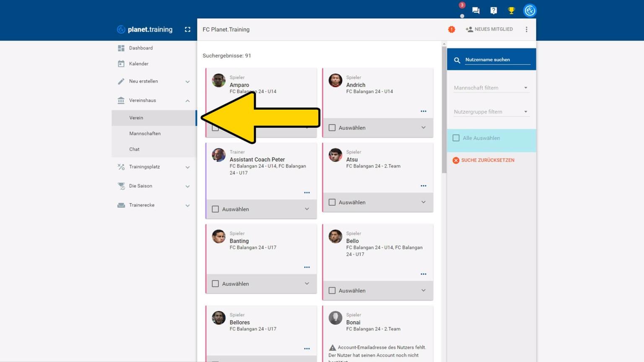
Task: Click the user profile avatar icon
Action: 530,10
